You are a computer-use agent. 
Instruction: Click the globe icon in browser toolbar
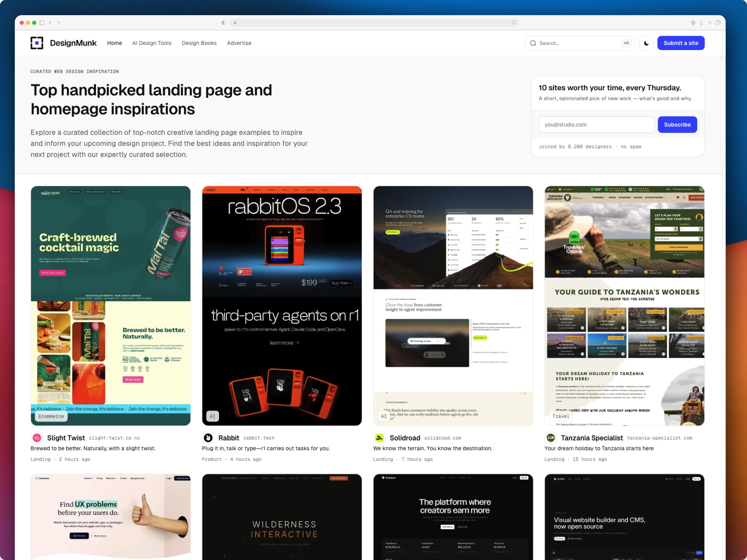pos(693,23)
